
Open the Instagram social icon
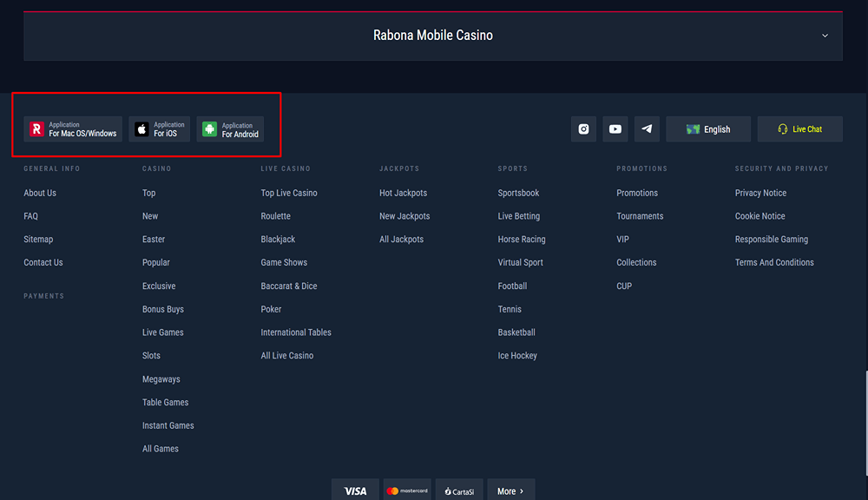click(x=583, y=129)
